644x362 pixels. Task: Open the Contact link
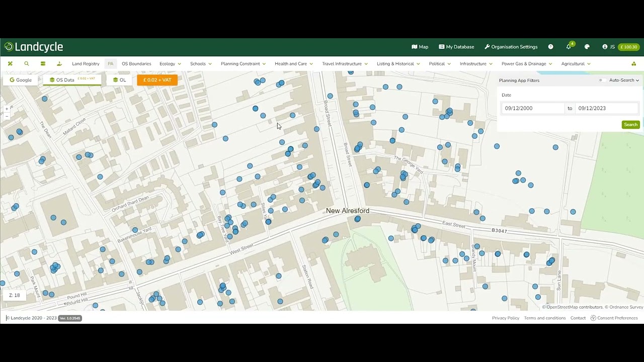coord(578,318)
